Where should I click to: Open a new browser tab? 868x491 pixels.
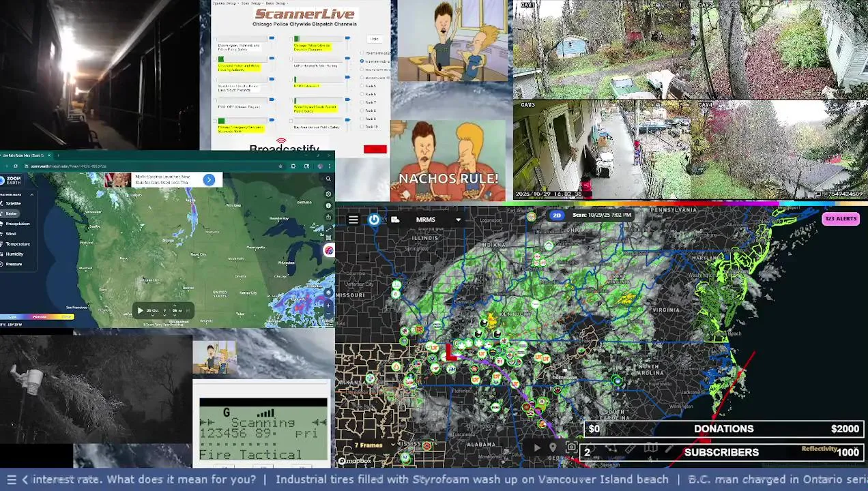point(58,155)
